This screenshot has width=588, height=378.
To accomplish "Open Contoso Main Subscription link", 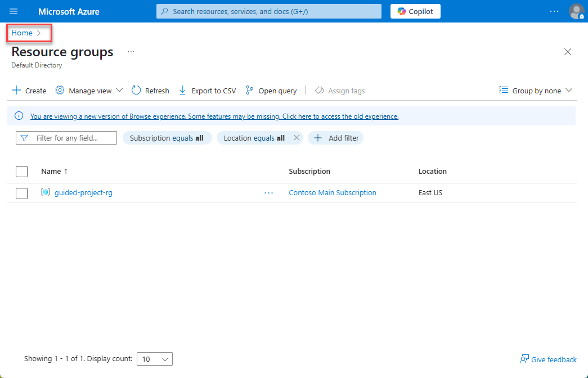I will tap(332, 193).
